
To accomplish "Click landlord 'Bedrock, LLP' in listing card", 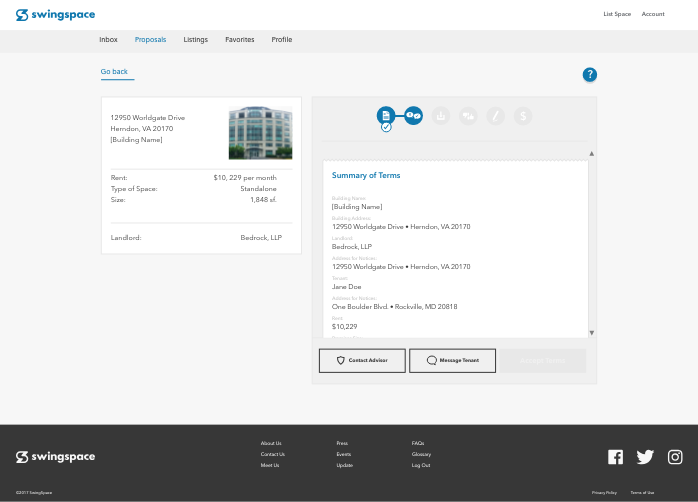I will coord(261,238).
